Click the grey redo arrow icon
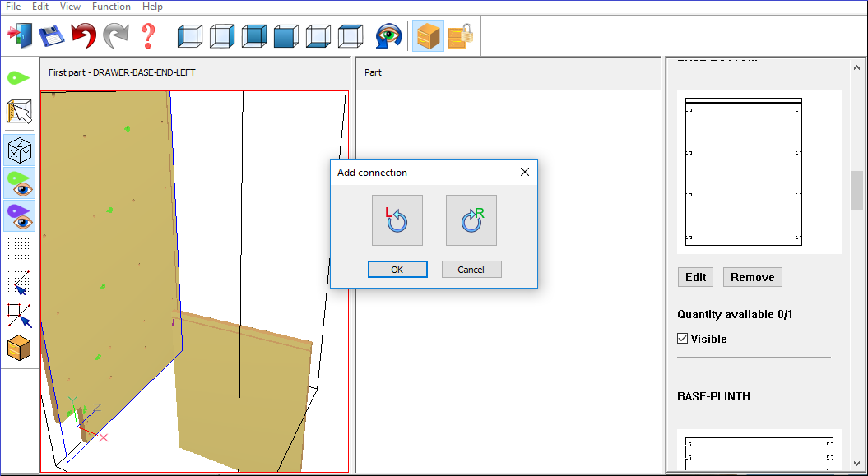 pyautogui.click(x=116, y=36)
